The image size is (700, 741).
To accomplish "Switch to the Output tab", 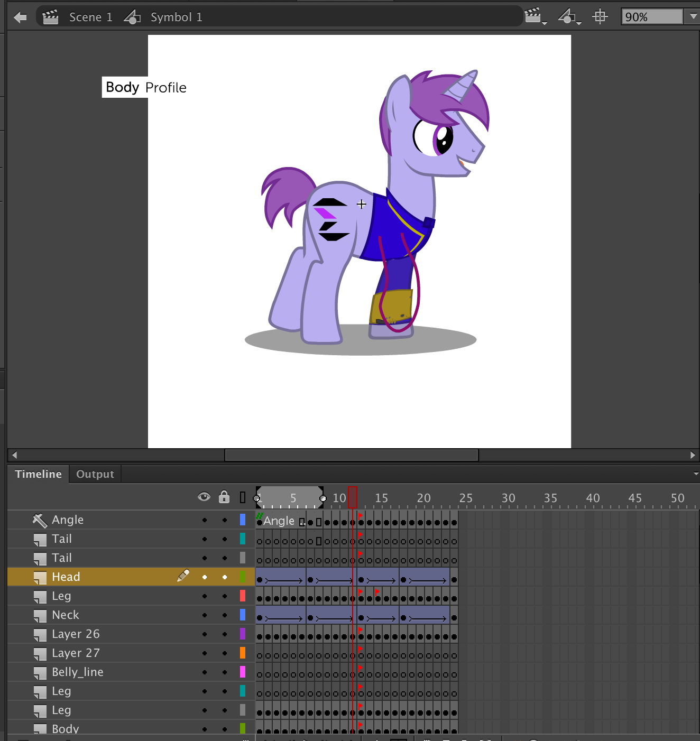I will pyautogui.click(x=95, y=474).
